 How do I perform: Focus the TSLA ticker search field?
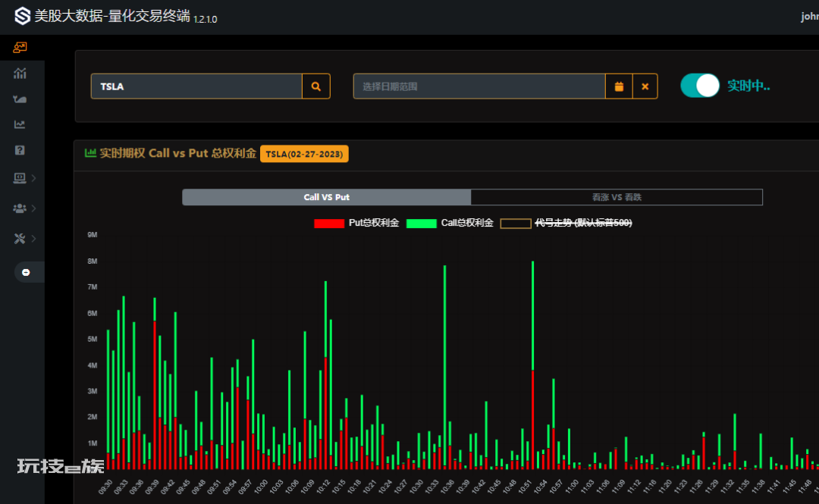(196, 86)
